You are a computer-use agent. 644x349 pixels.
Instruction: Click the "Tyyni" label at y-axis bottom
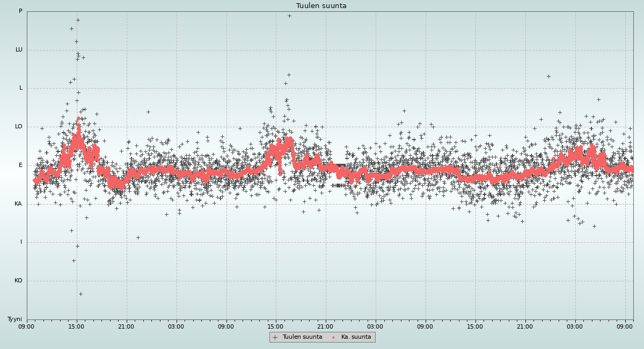click(14, 319)
